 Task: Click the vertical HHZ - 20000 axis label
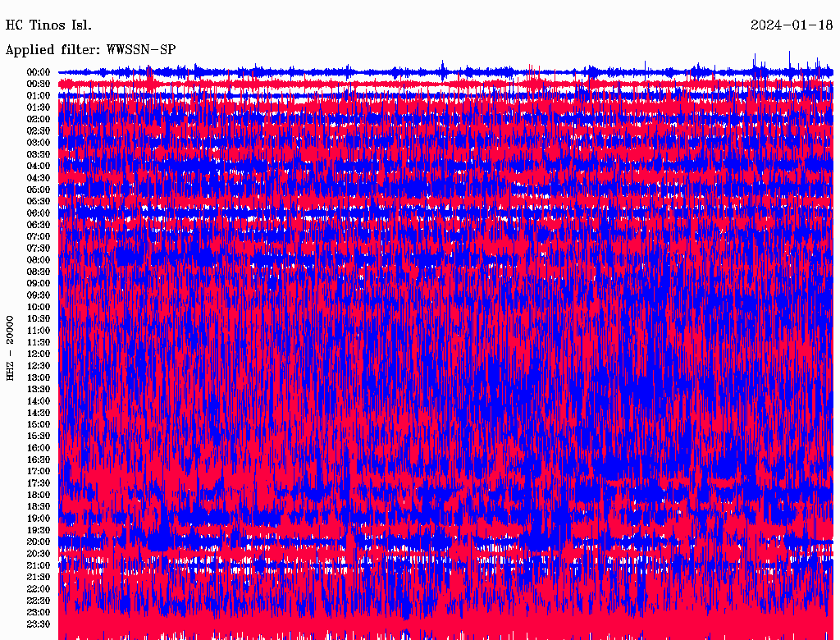(x=11, y=347)
